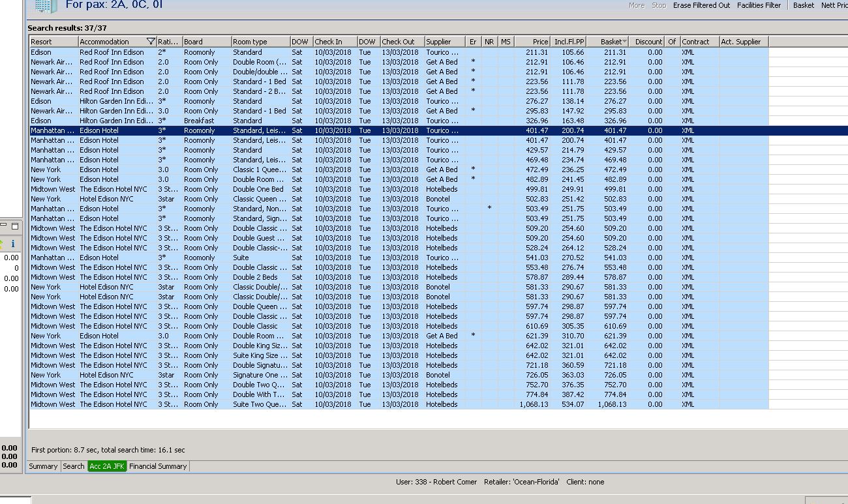Click the Check Out column header
The width and height of the screenshot is (848, 504).
pyautogui.click(x=402, y=42)
